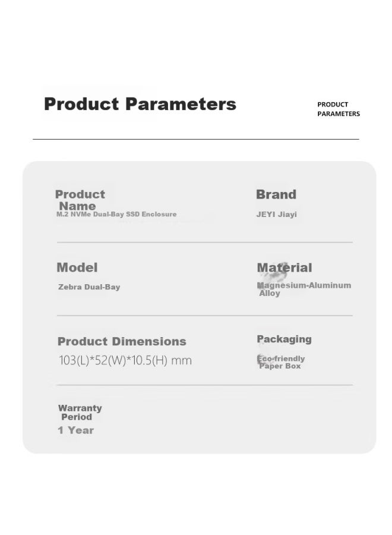Select the Product Name label

tap(80, 200)
